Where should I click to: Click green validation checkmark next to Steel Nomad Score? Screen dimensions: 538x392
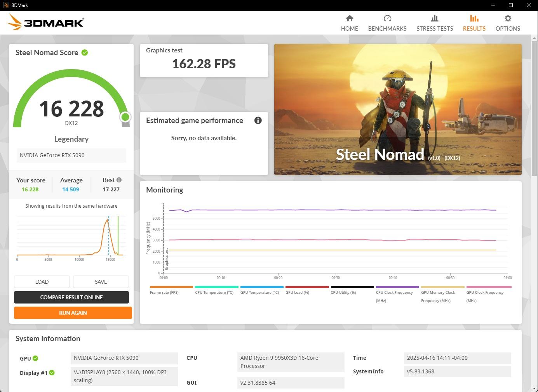point(85,52)
